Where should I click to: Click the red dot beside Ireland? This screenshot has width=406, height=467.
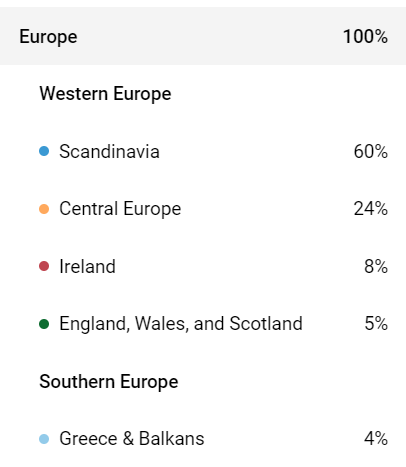pos(44,266)
